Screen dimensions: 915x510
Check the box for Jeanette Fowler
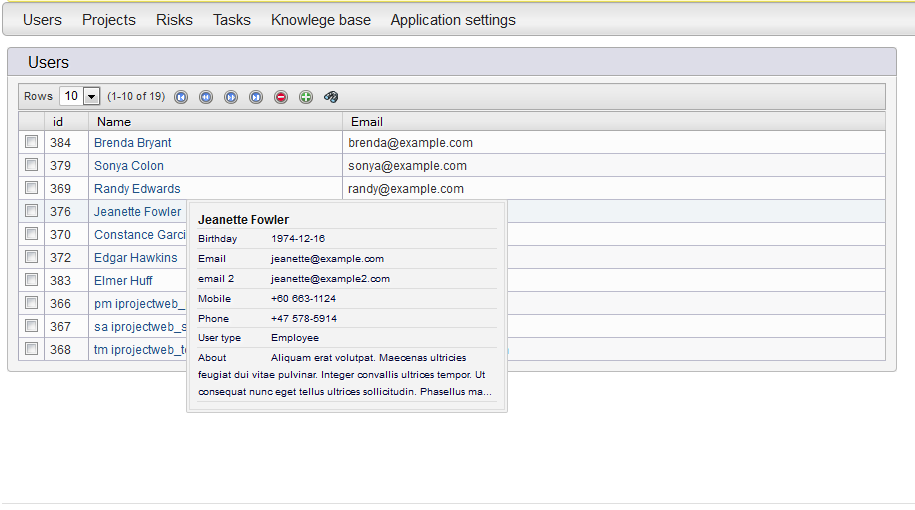(x=32, y=211)
